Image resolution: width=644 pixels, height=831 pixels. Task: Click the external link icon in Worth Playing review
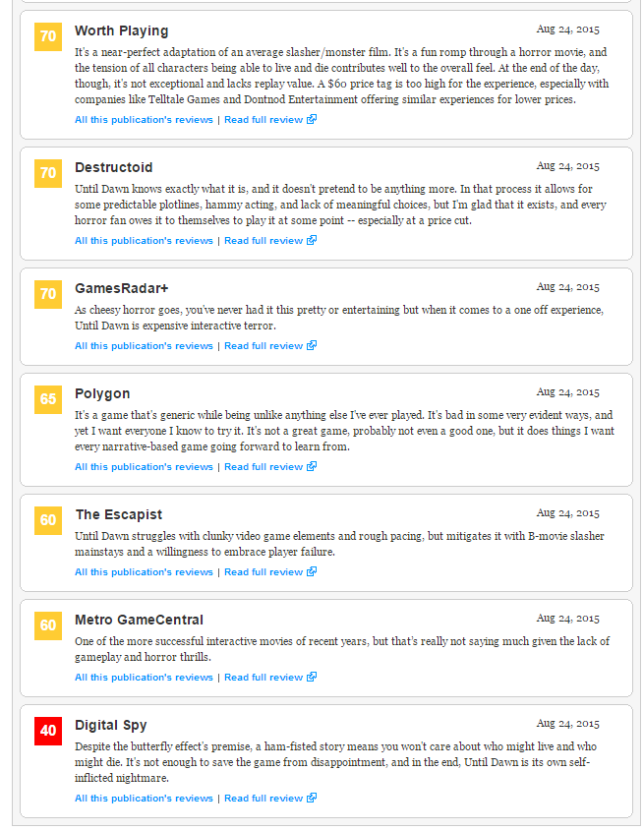point(312,119)
